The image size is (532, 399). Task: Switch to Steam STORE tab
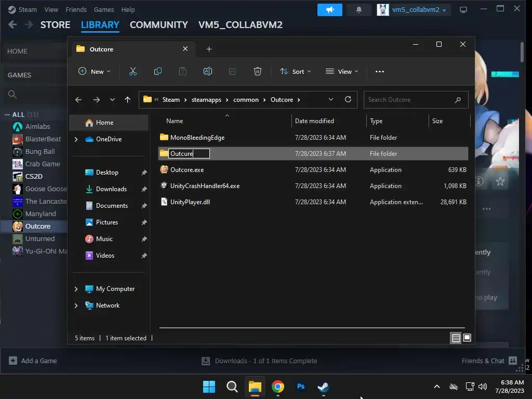click(x=55, y=25)
